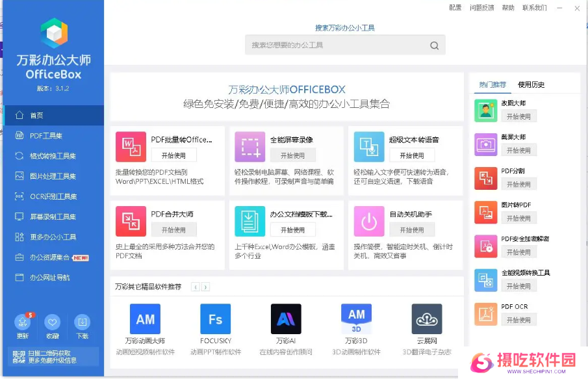
Task: Click the 更新 update icon
Action: (x=23, y=322)
